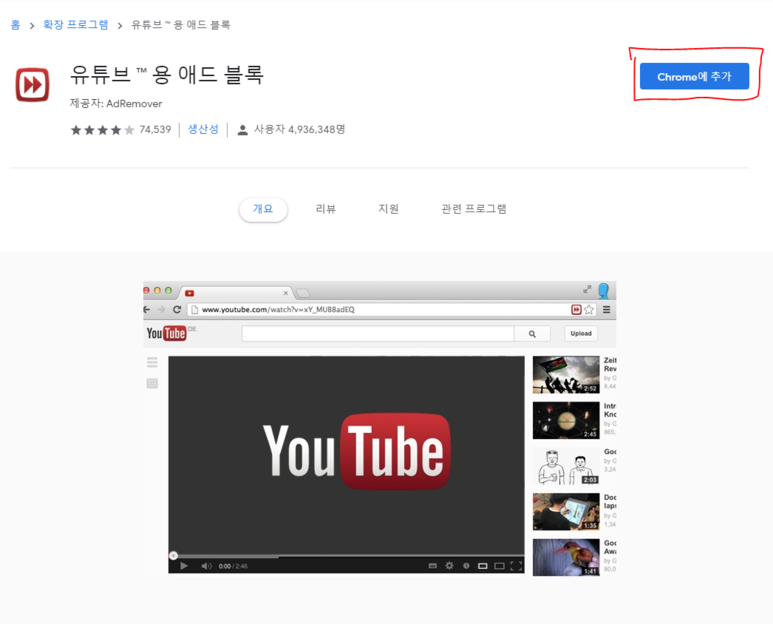Click the volume speaker icon in player
The height and width of the screenshot is (624, 773).
pos(206,566)
